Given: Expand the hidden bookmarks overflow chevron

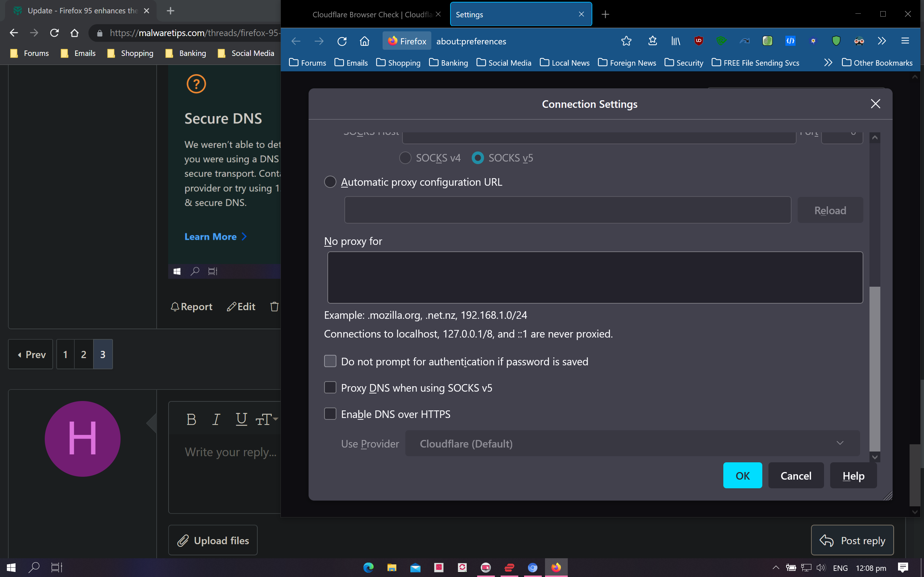Looking at the screenshot, I should pos(828,63).
